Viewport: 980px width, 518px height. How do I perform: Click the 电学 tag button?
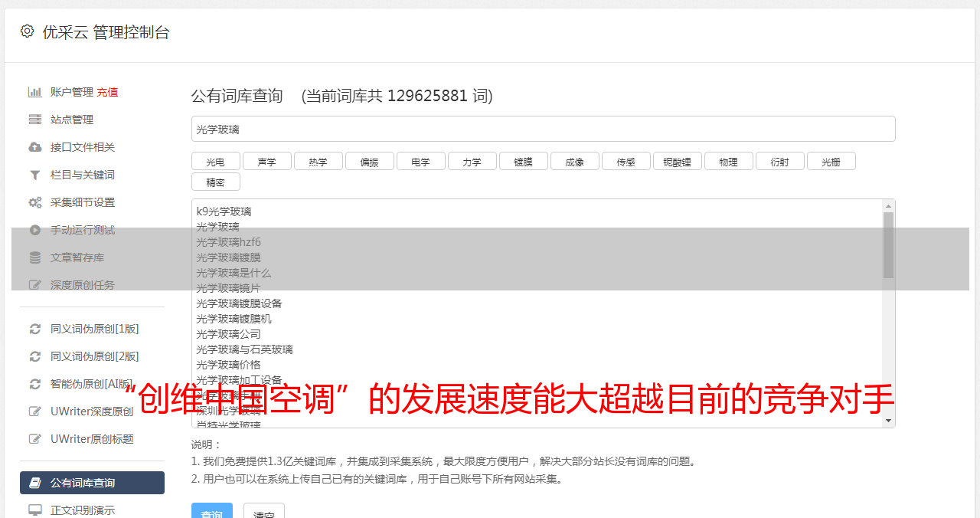(x=420, y=162)
